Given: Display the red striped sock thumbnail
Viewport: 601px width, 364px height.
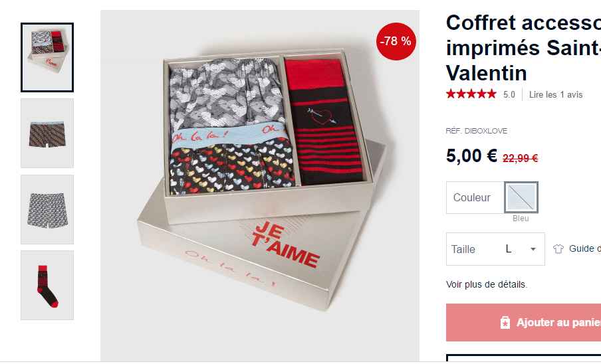Looking at the screenshot, I should coord(47,285).
